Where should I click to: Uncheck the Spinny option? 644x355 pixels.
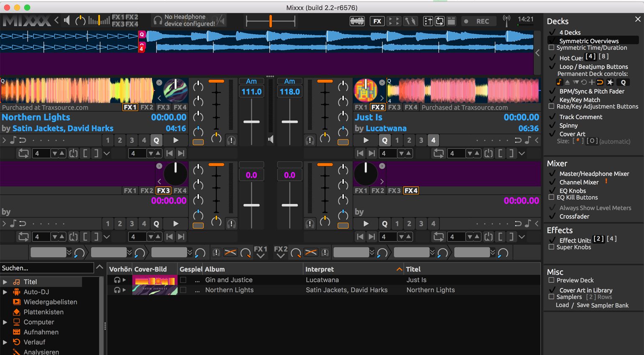[552, 125]
